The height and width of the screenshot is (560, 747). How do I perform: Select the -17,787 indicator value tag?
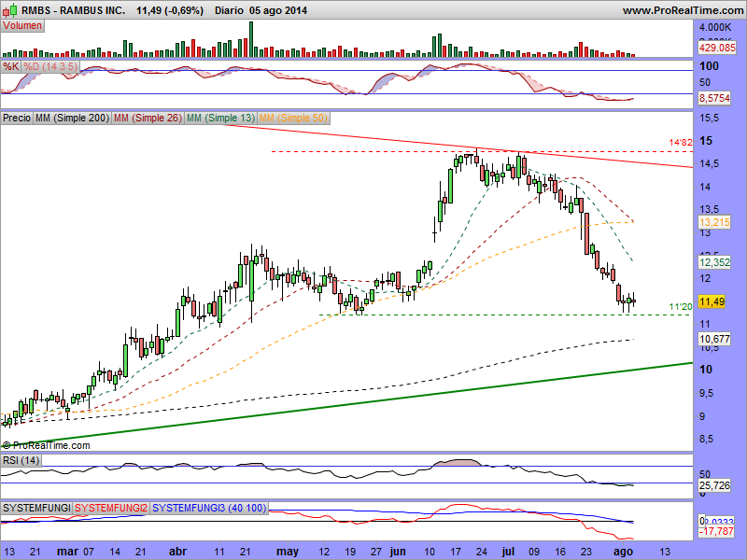tap(716, 531)
